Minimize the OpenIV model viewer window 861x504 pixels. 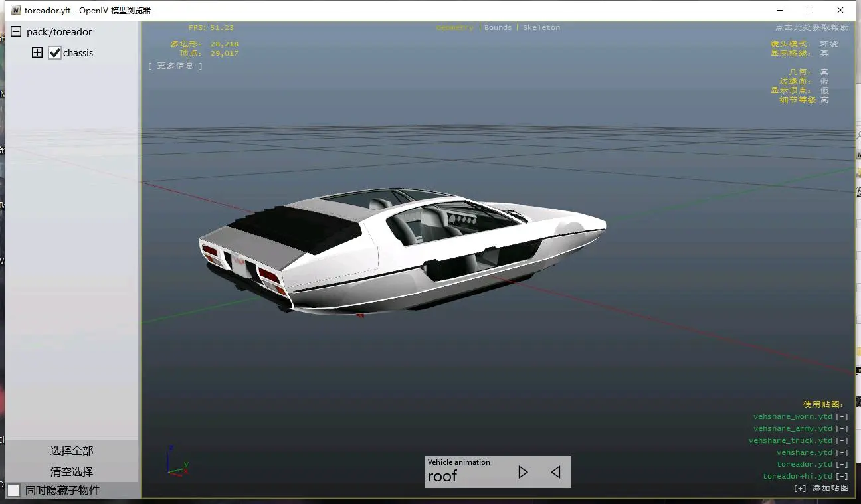click(x=779, y=10)
